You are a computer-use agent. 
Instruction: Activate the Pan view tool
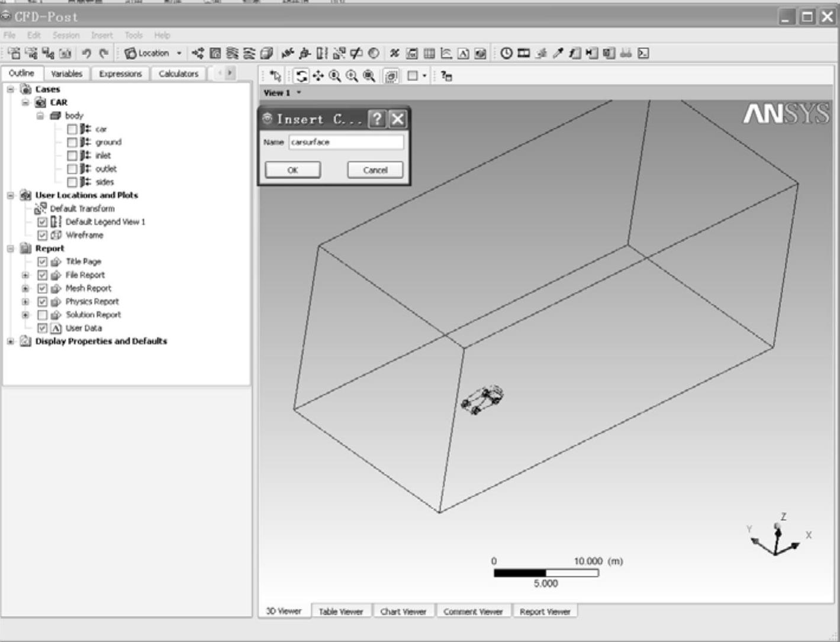pyautogui.click(x=318, y=76)
